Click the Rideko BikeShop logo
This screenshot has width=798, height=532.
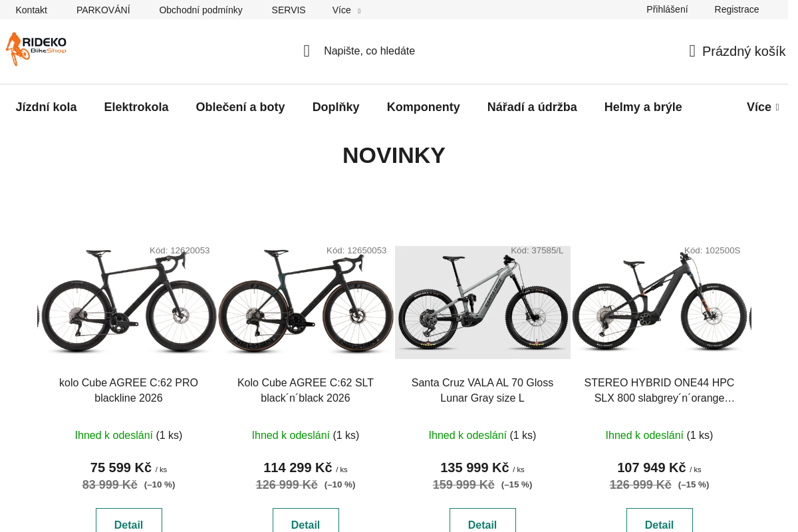click(36, 49)
